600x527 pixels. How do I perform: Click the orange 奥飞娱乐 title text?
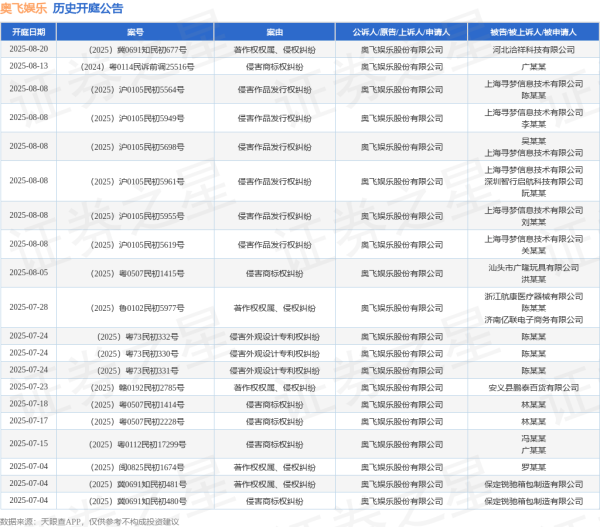[x=23, y=8]
